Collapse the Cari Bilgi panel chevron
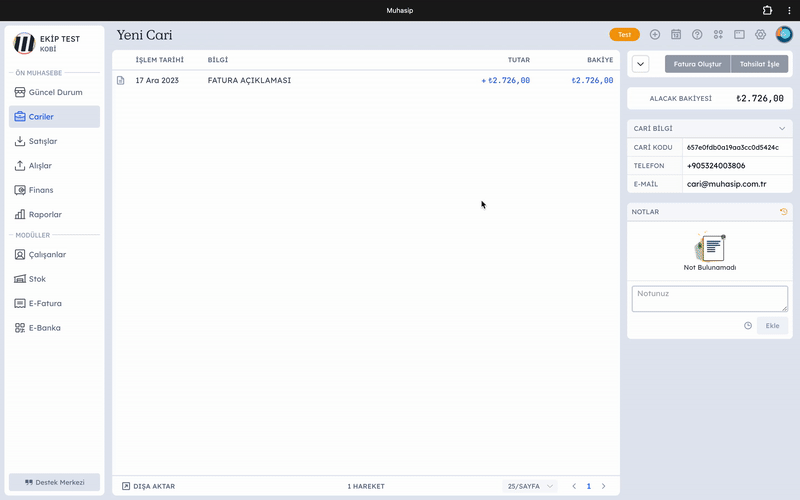Image resolution: width=800 pixels, height=500 pixels. click(782, 128)
